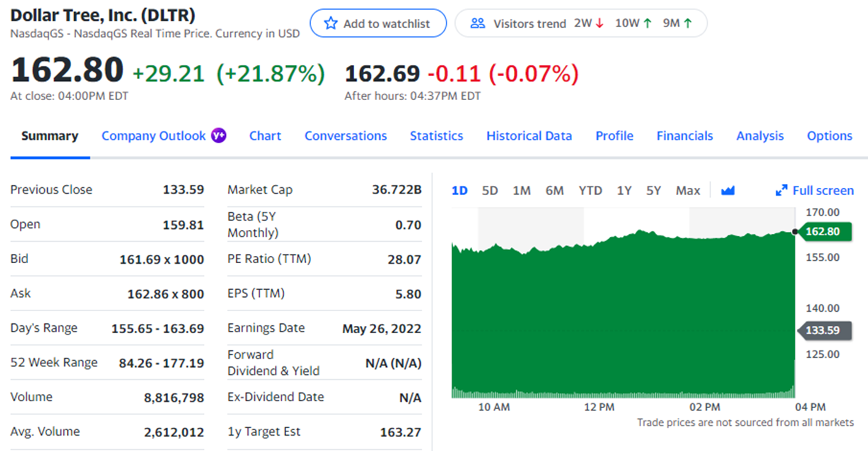868x451 pixels.
Task: Click the Ask value 162.86 x 800
Action: 166,294
